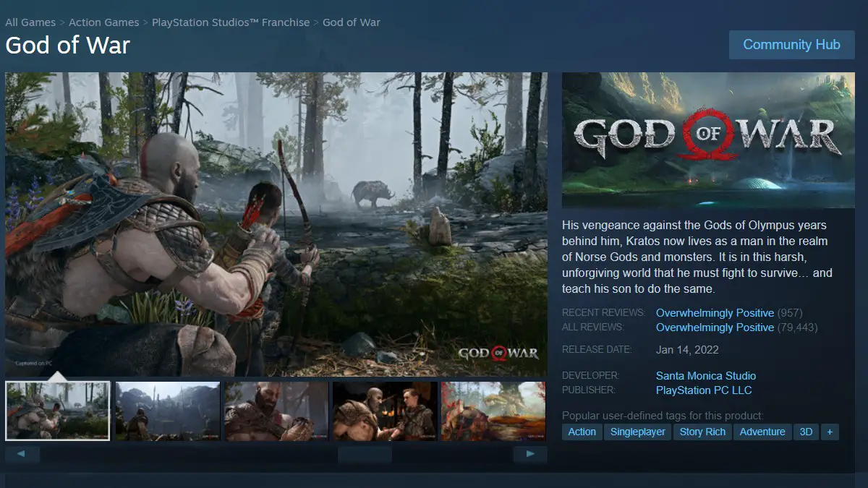Click the left arrow of thumbnail strip

click(x=22, y=455)
